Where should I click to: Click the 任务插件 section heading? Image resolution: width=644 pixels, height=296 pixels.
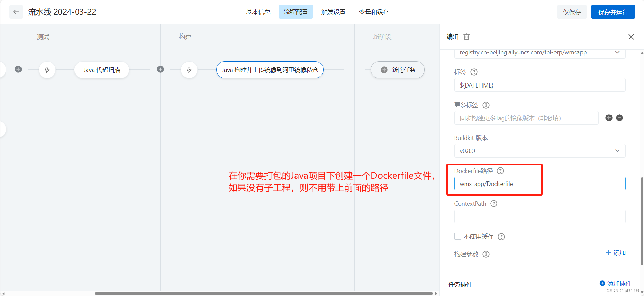coord(460,285)
